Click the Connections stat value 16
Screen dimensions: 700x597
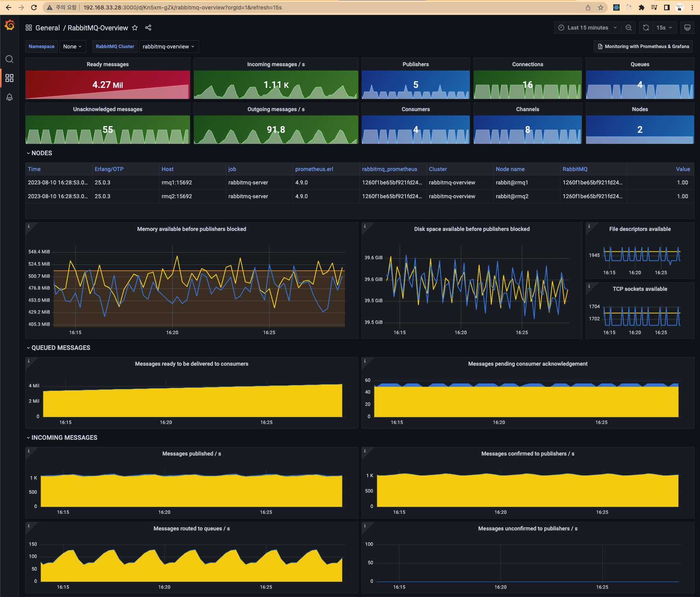tap(527, 85)
